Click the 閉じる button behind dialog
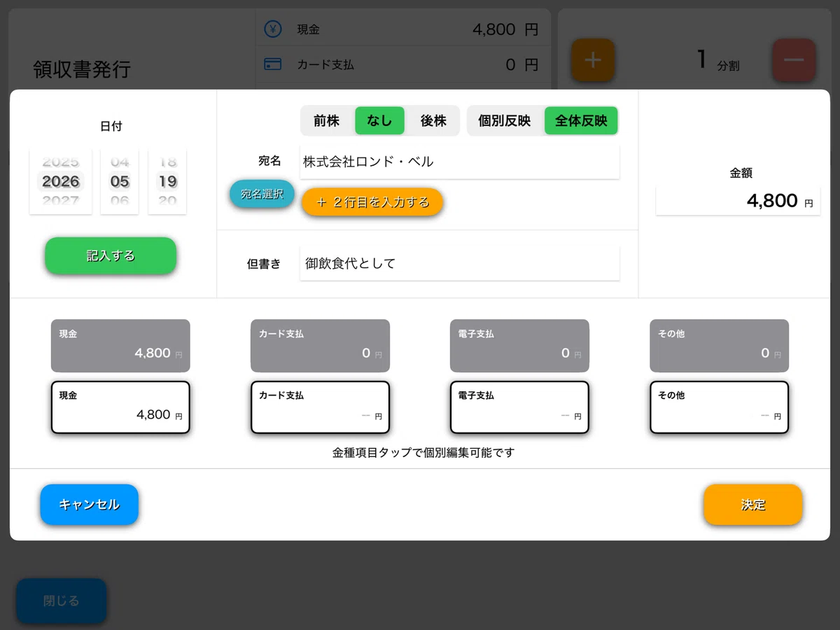 (62, 601)
